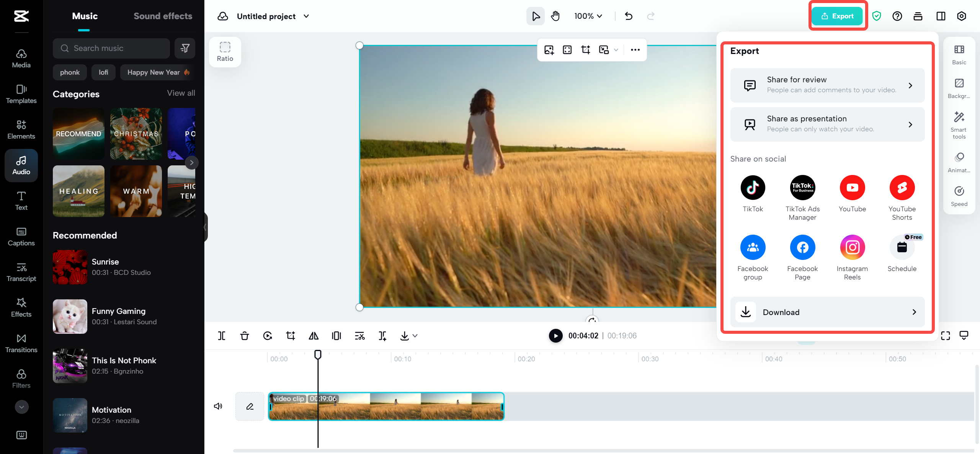Open the Media panel
This screenshot has height=454, width=980.
[x=21, y=59]
